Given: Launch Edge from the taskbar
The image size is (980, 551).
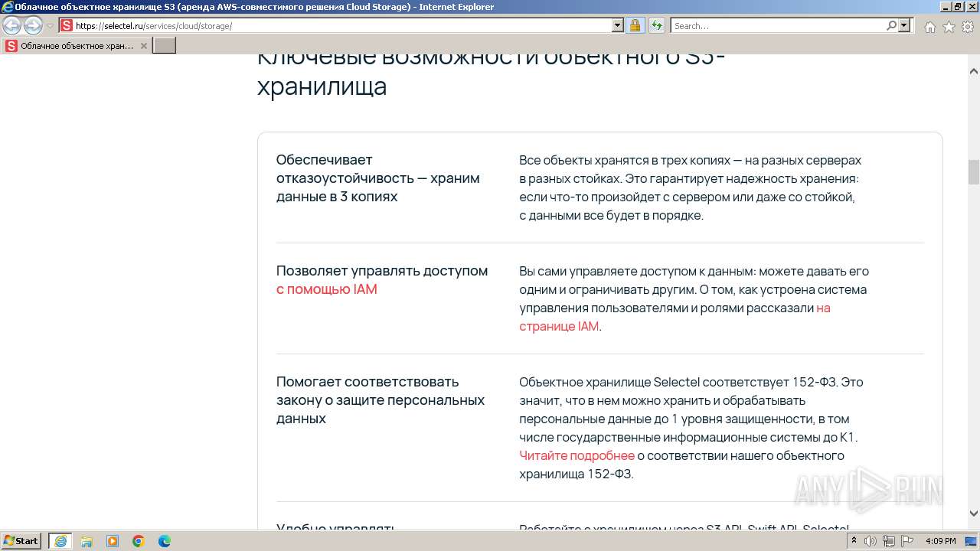Looking at the screenshot, I should click(164, 541).
